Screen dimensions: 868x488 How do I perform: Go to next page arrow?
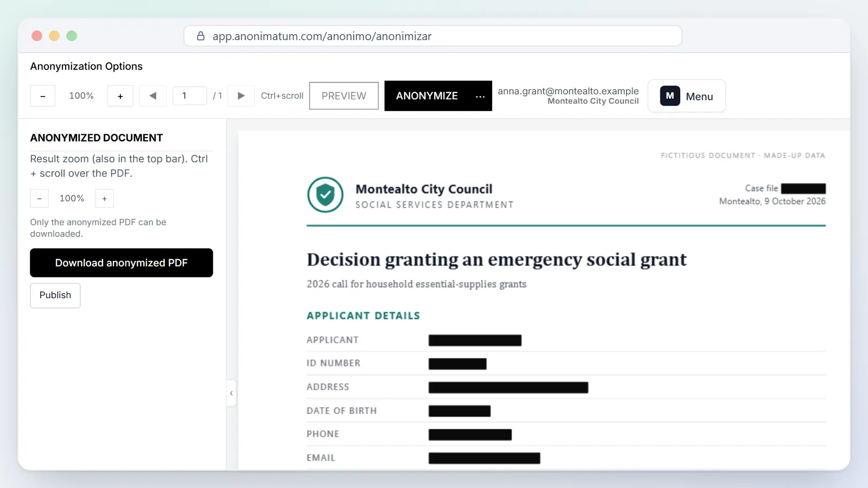[x=241, y=96]
